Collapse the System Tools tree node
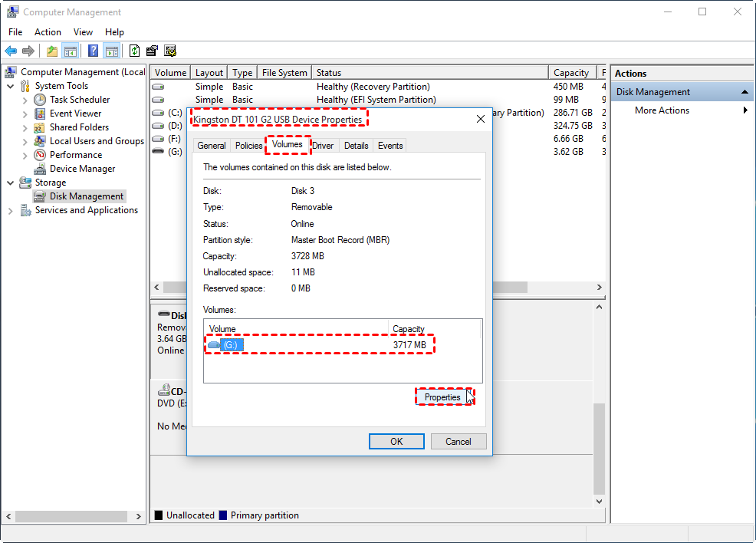The width and height of the screenshot is (756, 543). click(10, 87)
